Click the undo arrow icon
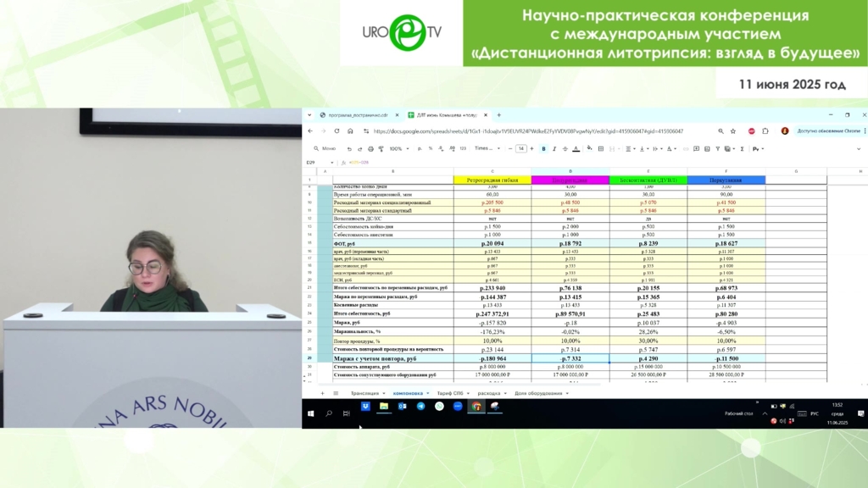The image size is (868, 488). [x=348, y=149]
